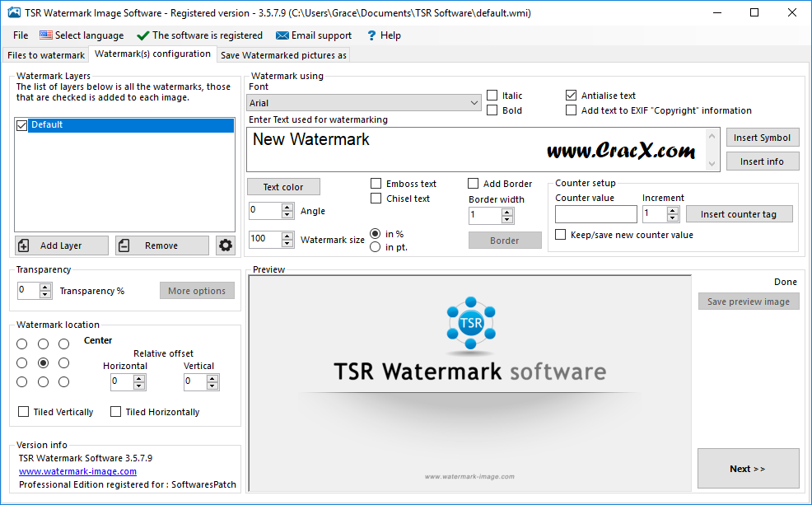Viewport: 812px width, 505px height.
Task: Decrease Transparency % with down arrow
Action: [x=45, y=294]
